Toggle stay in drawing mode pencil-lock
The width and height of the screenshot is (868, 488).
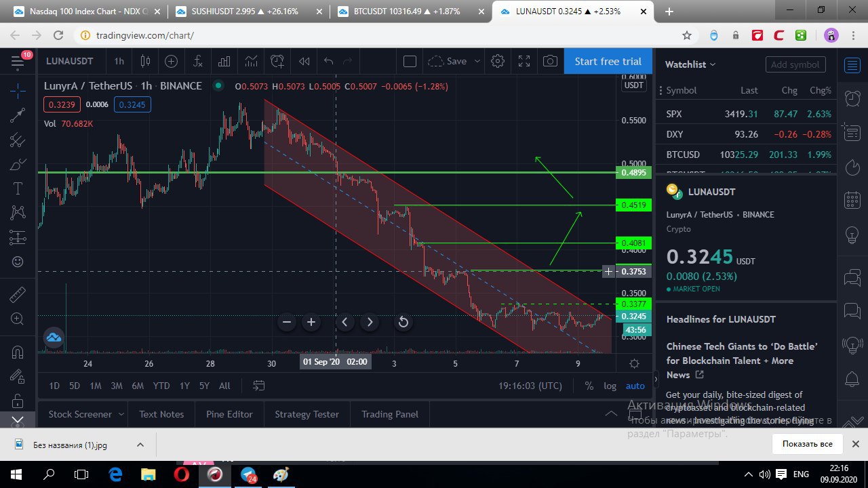click(x=18, y=376)
